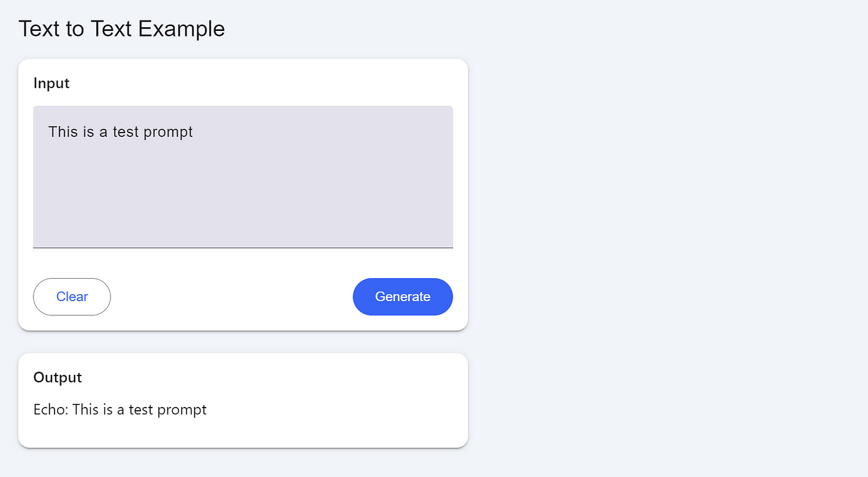Viewport: 868px width, 477px height.
Task: Select the text 'This is a test prompt'
Action: (121, 131)
